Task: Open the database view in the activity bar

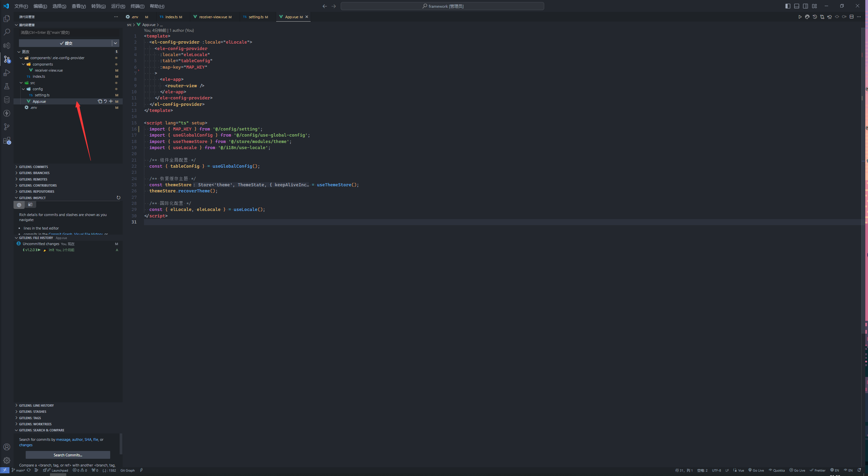Action: [x=6, y=100]
